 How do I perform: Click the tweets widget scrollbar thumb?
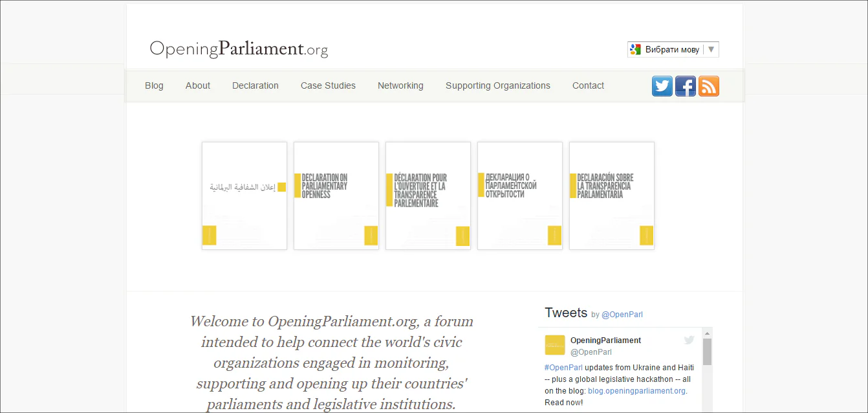tap(707, 352)
